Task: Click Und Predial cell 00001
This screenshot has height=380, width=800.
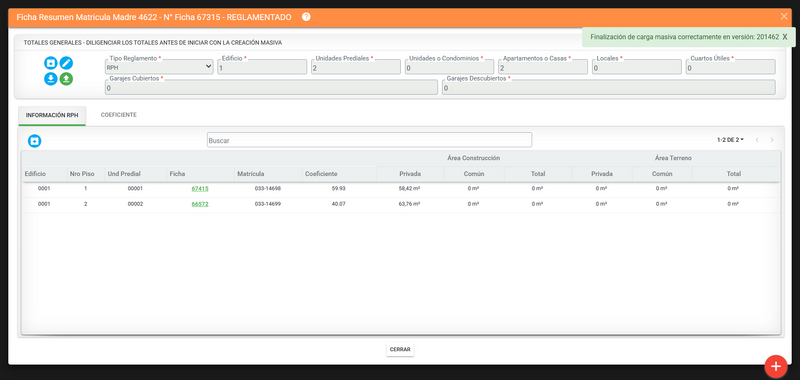Action: pos(135,189)
